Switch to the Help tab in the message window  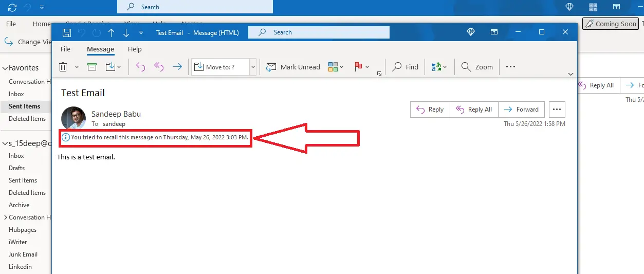click(135, 49)
